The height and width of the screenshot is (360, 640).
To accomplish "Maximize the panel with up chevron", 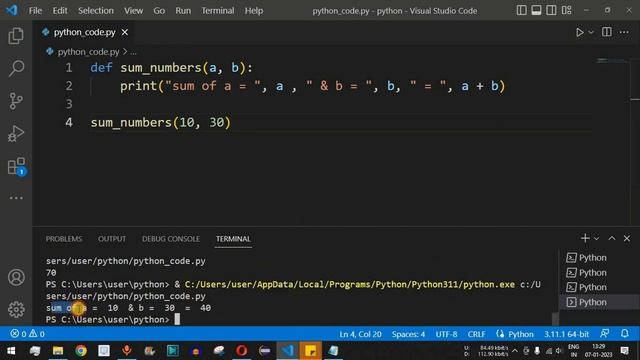I will (x=611, y=238).
